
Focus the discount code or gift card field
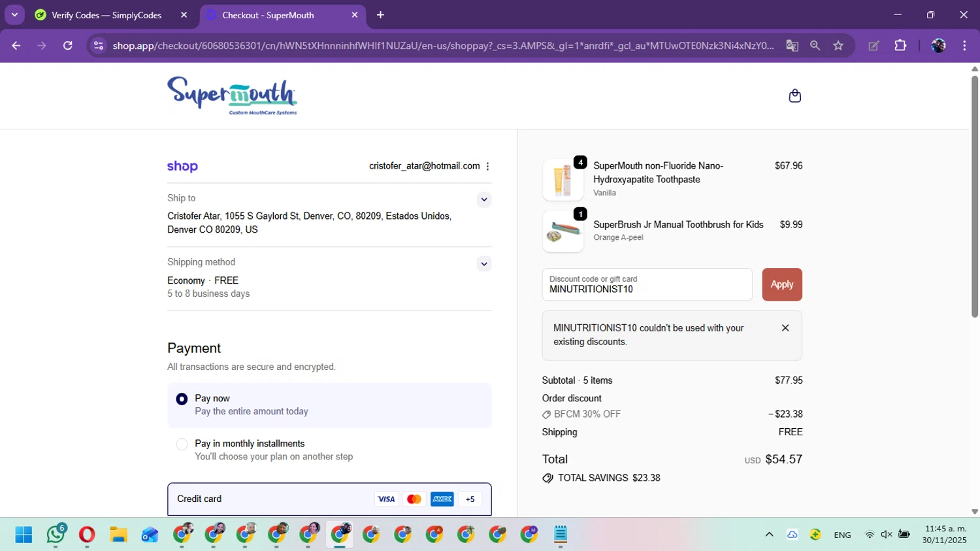[x=647, y=284]
